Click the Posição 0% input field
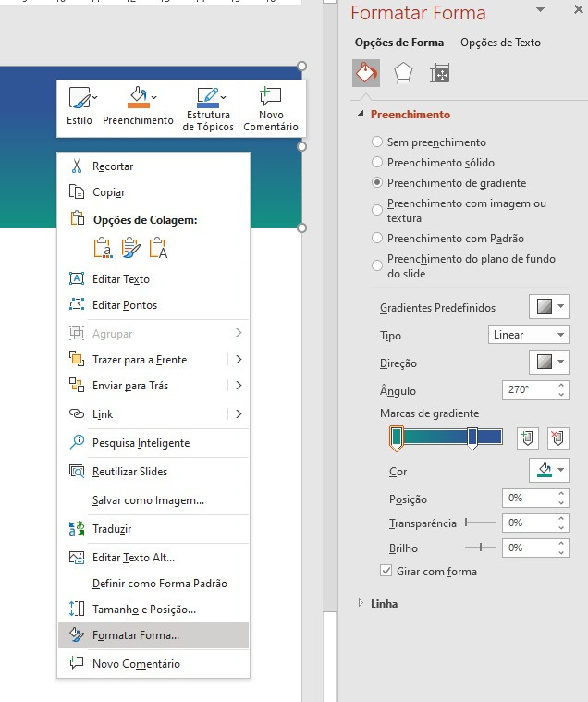Viewport: 588px width, 702px height. 529,498
